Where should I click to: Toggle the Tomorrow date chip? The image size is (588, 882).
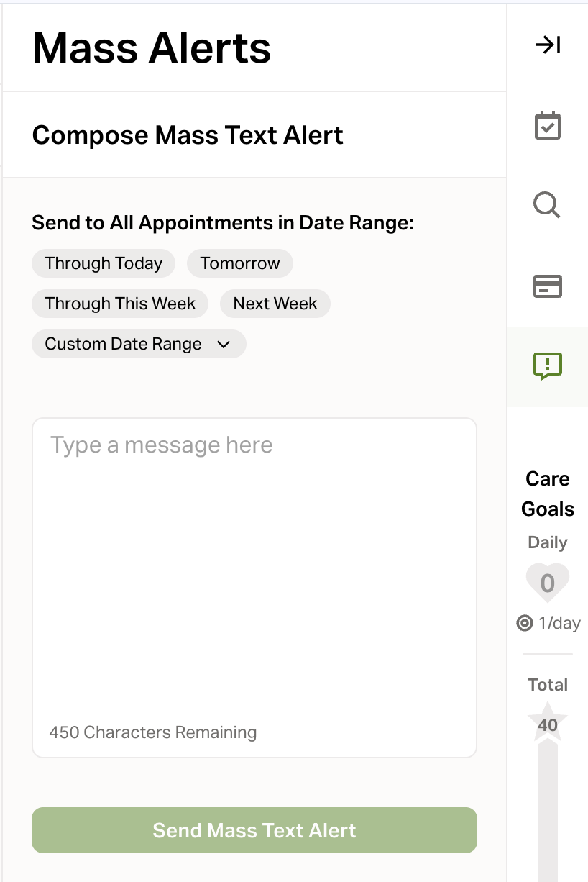tap(240, 263)
